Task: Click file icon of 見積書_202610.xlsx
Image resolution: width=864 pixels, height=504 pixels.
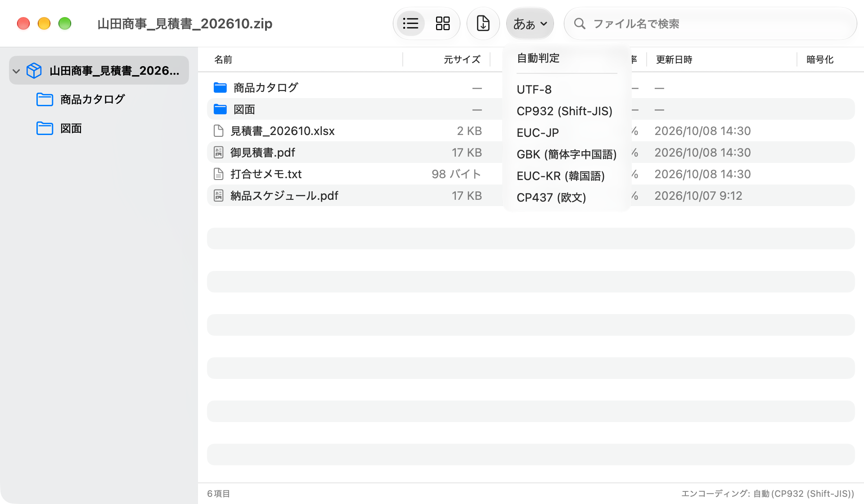Action: coord(218,131)
